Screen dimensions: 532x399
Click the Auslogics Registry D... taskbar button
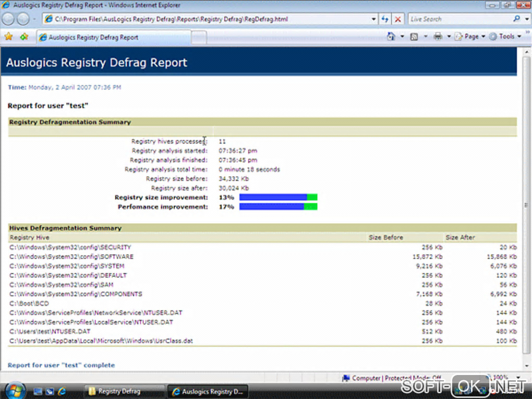[x=208, y=392]
